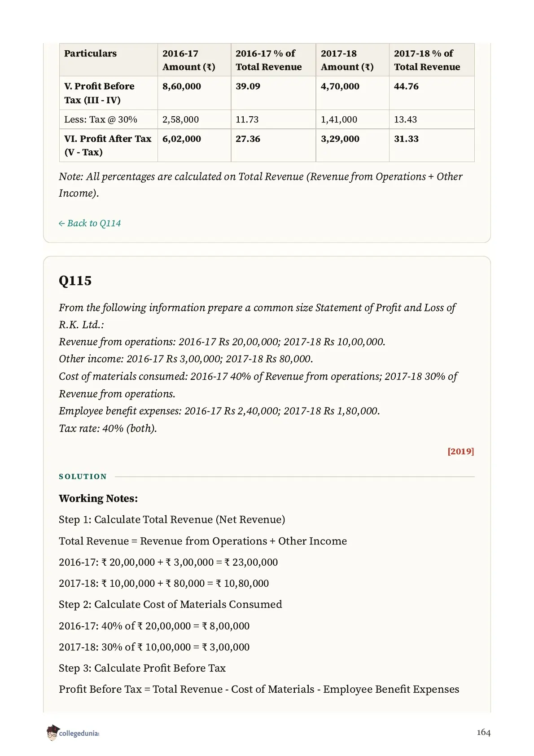Click the 2017-18 % of Total Revenue header
Viewport: 534px width, 756px height.
pos(427,60)
